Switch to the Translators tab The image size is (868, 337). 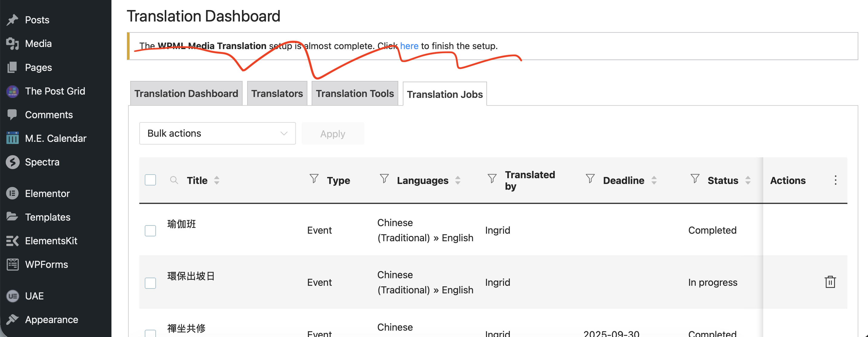[x=277, y=93]
